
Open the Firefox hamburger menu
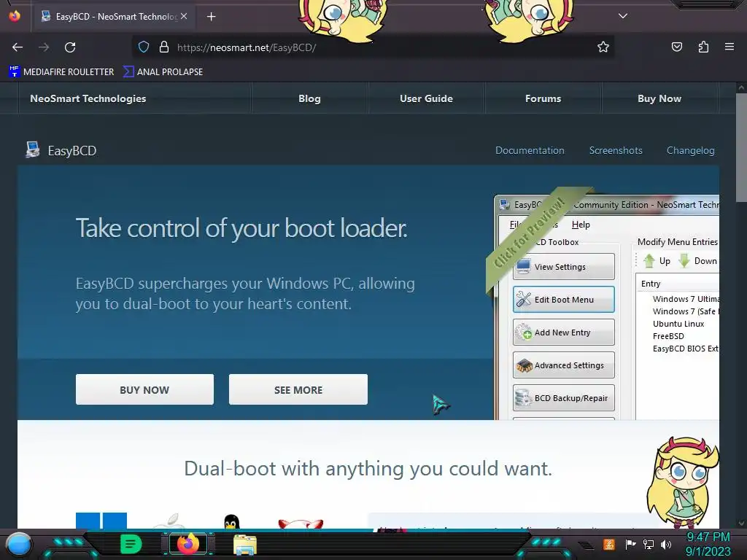point(729,47)
